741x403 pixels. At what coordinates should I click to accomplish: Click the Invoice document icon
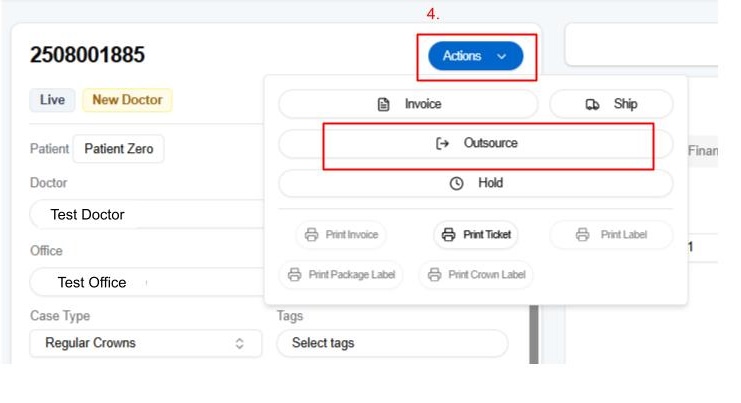pyautogui.click(x=383, y=104)
